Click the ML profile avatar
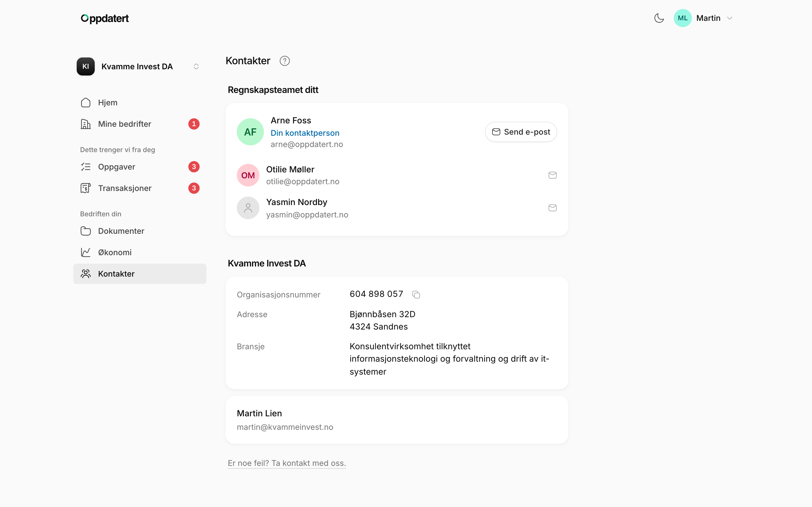The image size is (812, 507). [683, 18]
